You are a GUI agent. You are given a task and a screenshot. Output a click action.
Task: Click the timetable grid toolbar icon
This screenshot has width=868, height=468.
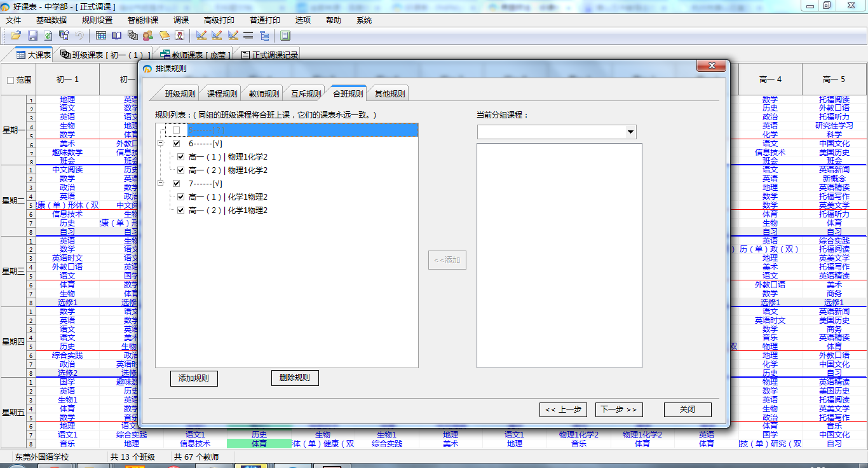coord(101,36)
